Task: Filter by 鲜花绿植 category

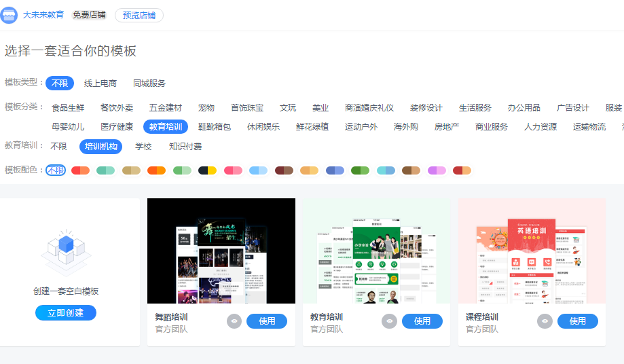Action: pyautogui.click(x=312, y=126)
